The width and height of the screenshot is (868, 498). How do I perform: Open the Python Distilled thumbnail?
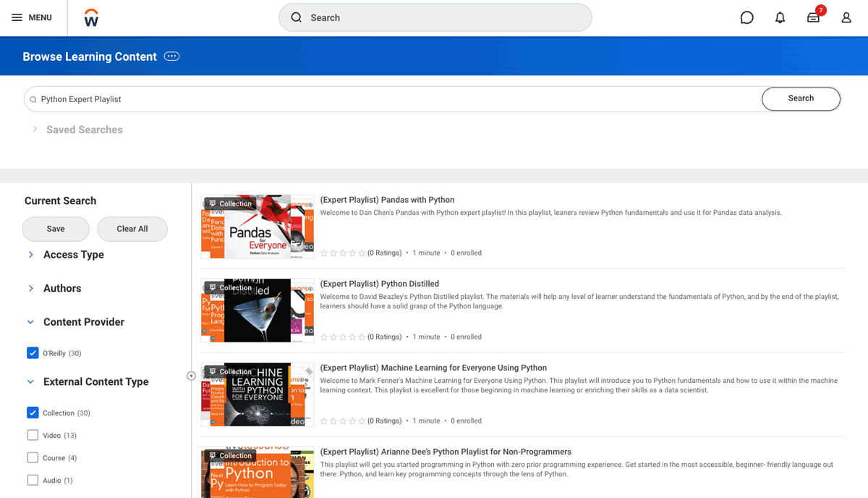(258, 311)
